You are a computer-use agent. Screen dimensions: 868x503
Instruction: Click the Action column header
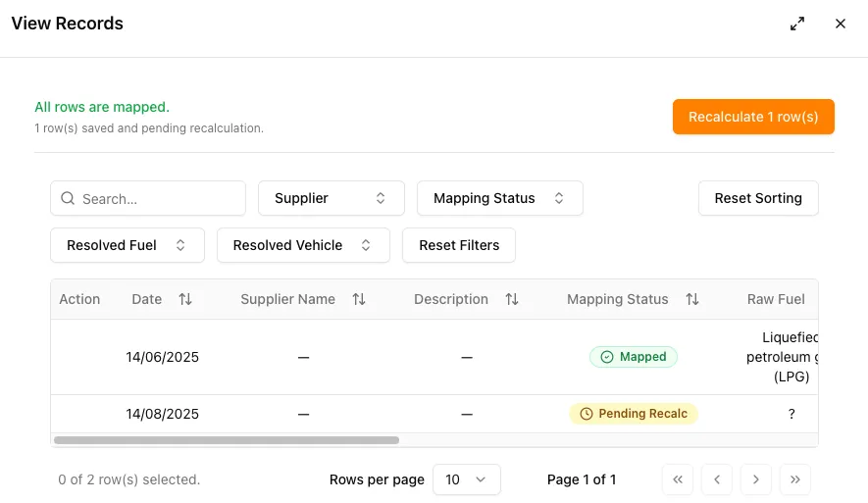point(79,299)
